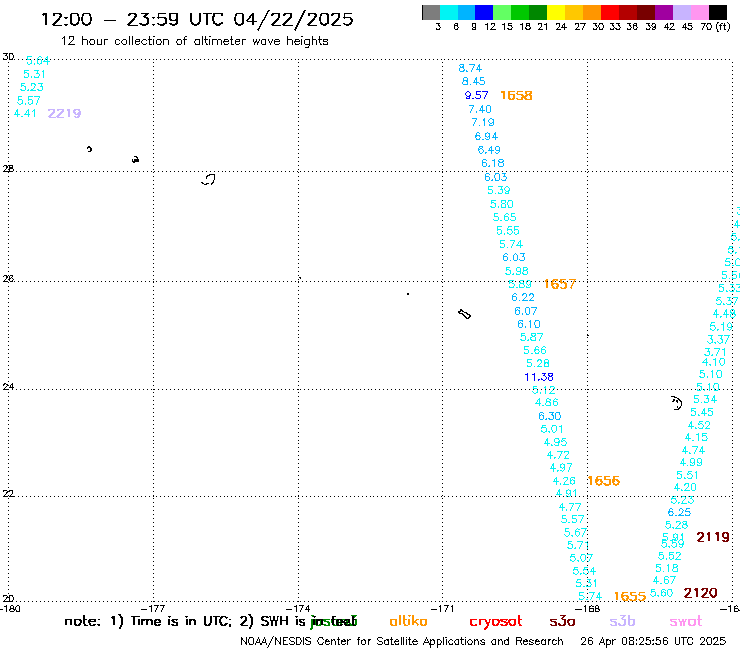The height and width of the screenshot is (650, 740).
Task: Click the orange time label 1655
Action: (x=630, y=597)
